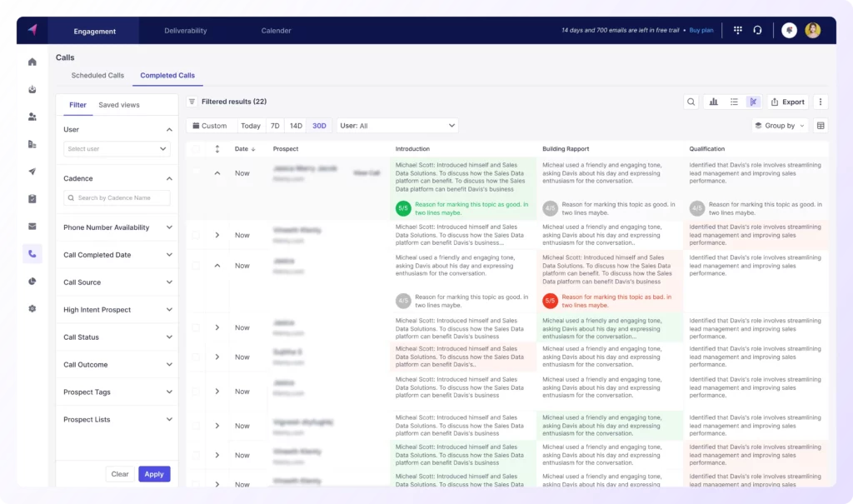The height and width of the screenshot is (504, 853).
Task: Click the AI insights sparkle view icon
Action: click(753, 102)
